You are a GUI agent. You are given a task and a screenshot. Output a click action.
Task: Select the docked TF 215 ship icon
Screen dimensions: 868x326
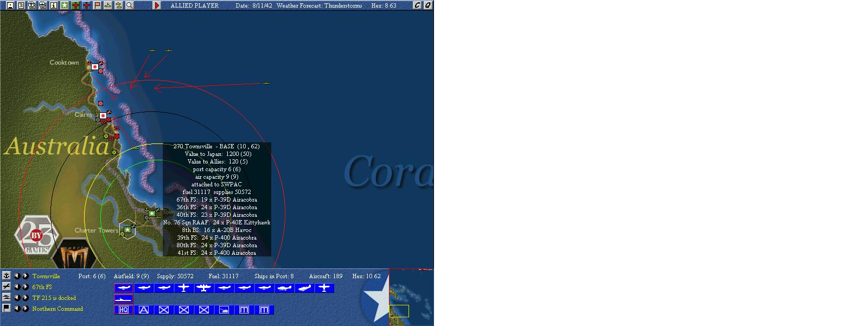[124, 299]
